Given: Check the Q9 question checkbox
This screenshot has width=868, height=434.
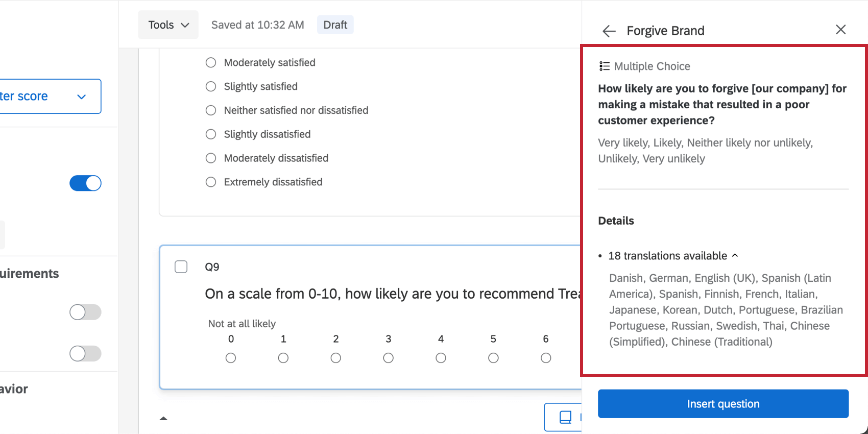Looking at the screenshot, I should [181, 267].
